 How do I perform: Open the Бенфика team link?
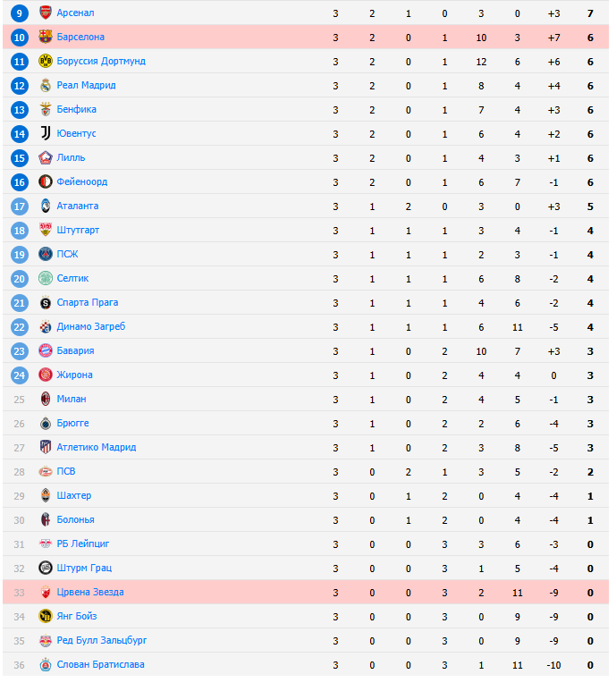coord(76,109)
